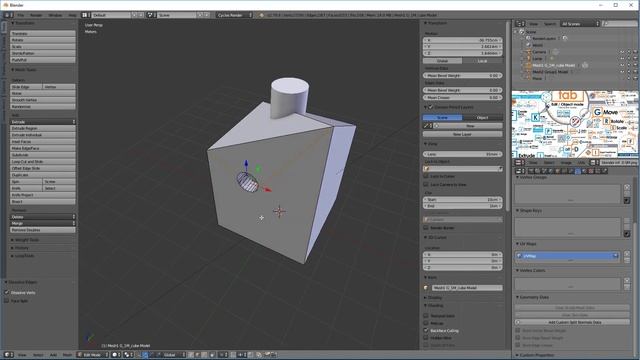The image size is (640, 360).
Task: Open the viewport shading icon menu
Action: tap(115, 355)
